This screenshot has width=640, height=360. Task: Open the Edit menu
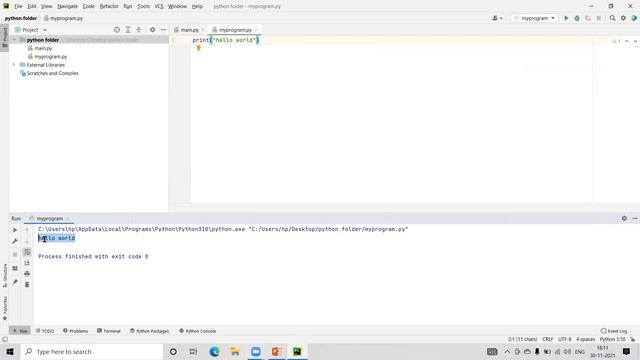[32, 7]
